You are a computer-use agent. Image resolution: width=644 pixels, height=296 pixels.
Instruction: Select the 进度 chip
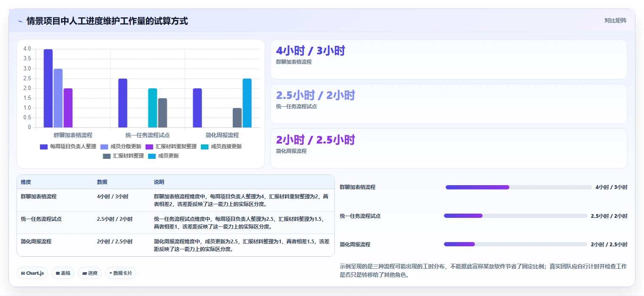coord(90,273)
